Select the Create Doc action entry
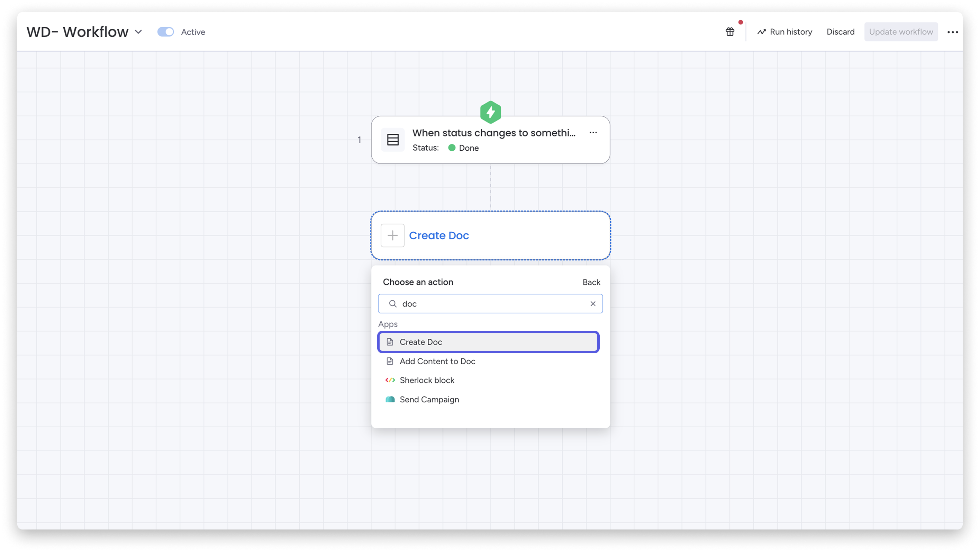The image size is (980, 552). click(x=420, y=342)
